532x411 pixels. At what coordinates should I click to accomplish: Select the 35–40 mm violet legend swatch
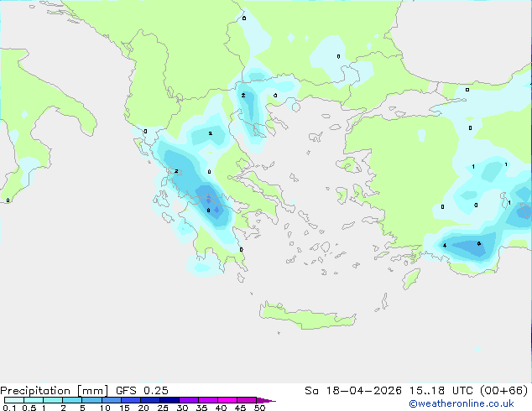[x=207, y=400]
